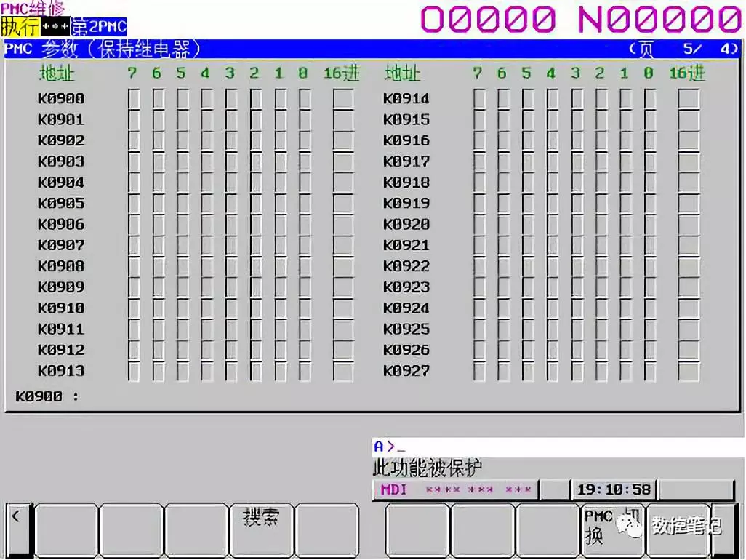Toggle bit 2 of address K0910
746x560 pixels.
click(256, 308)
